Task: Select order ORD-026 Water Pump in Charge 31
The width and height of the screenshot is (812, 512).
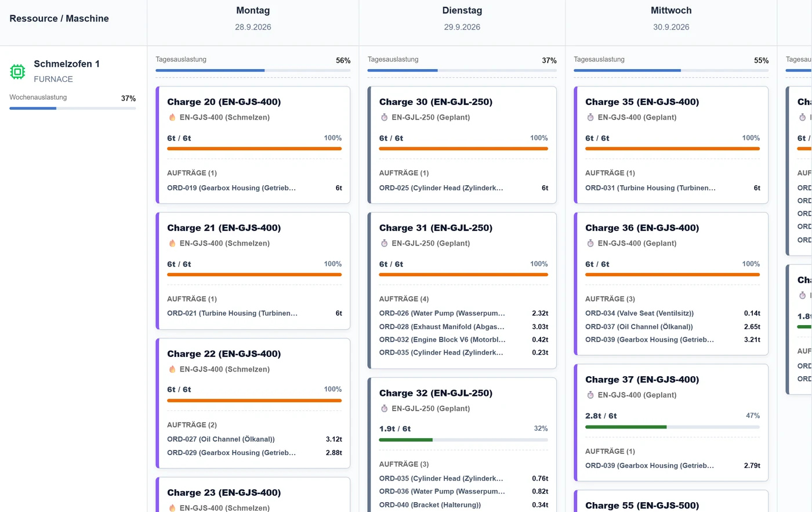Action: coord(463,313)
